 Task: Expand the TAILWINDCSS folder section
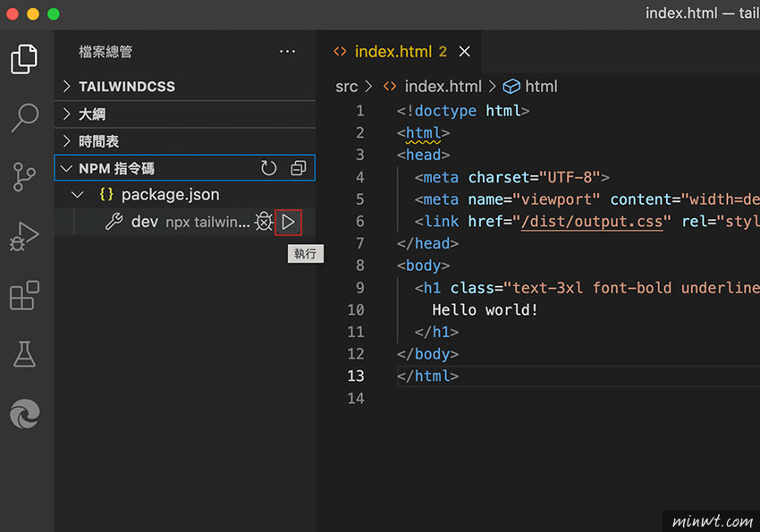(x=185, y=87)
